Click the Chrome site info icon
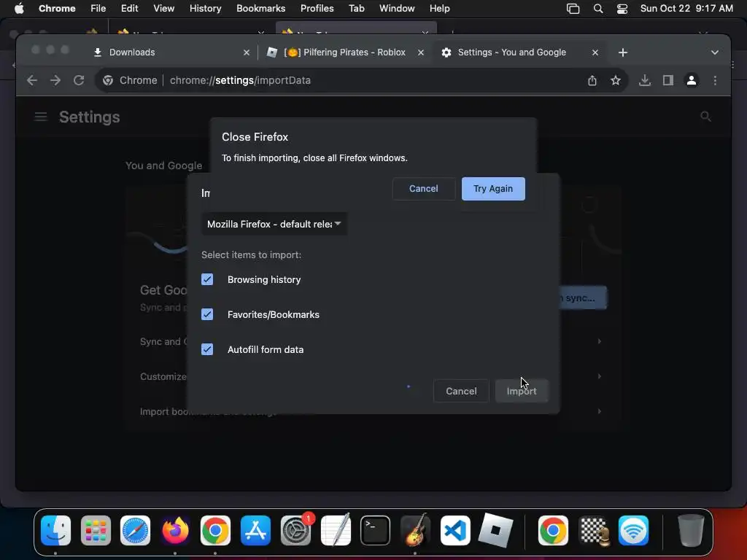The height and width of the screenshot is (560, 747). click(x=108, y=80)
